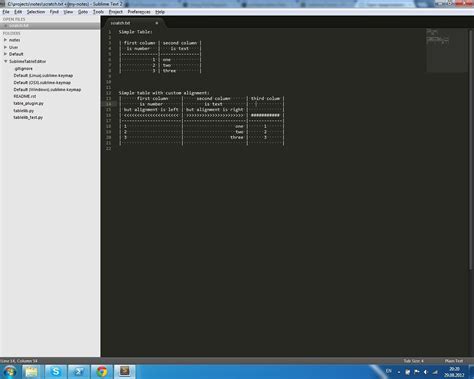
Task: Open the Preferences menu
Action: pyautogui.click(x=139, y=12)
